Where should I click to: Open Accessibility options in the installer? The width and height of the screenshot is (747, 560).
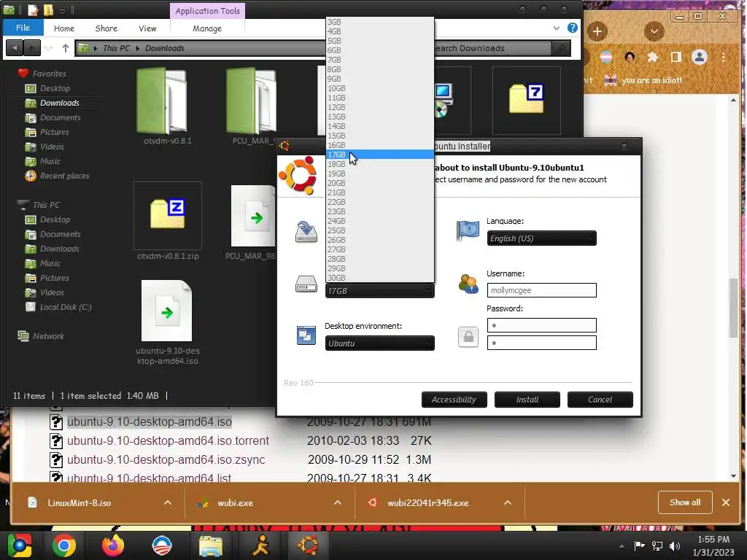(x=454, y=400)
